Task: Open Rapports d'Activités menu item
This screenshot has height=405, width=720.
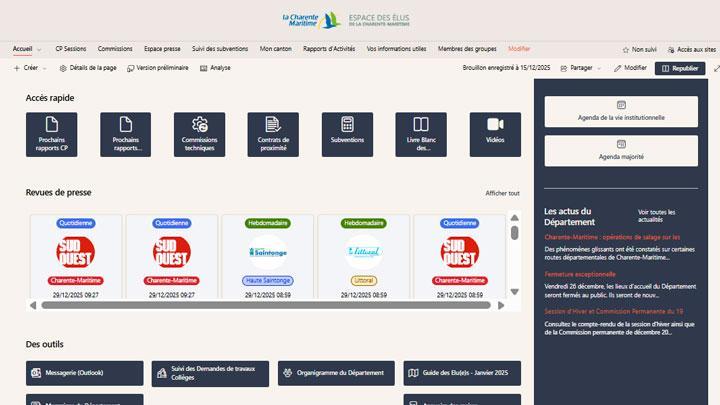Action: pyautogui.click(x=329, y=49)
